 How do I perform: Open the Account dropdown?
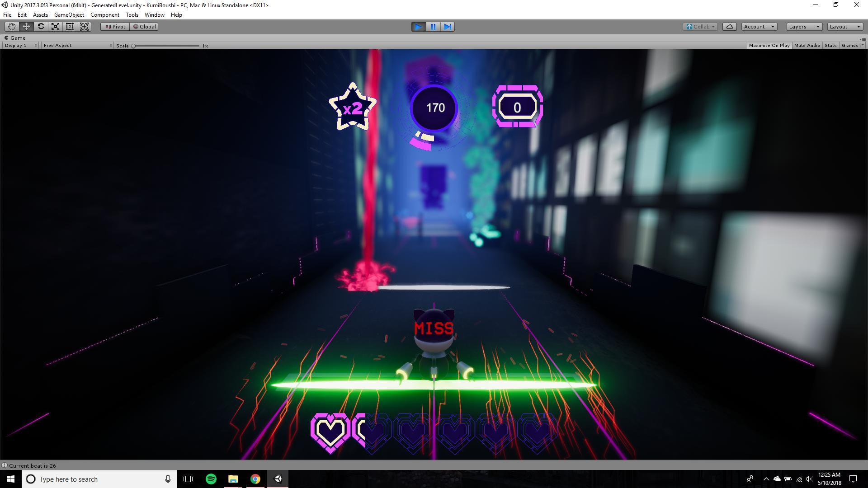click(759, 27)
